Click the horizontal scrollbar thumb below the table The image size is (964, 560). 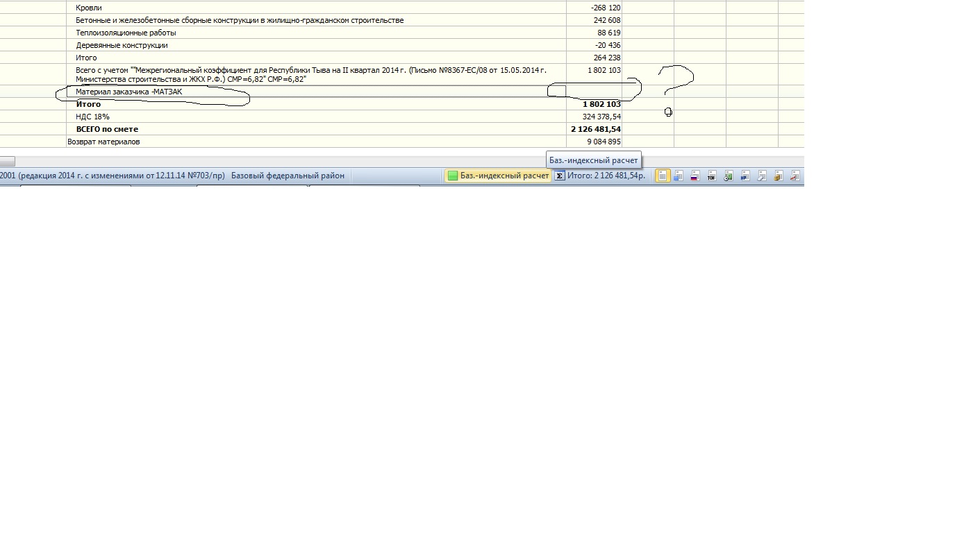7,162
